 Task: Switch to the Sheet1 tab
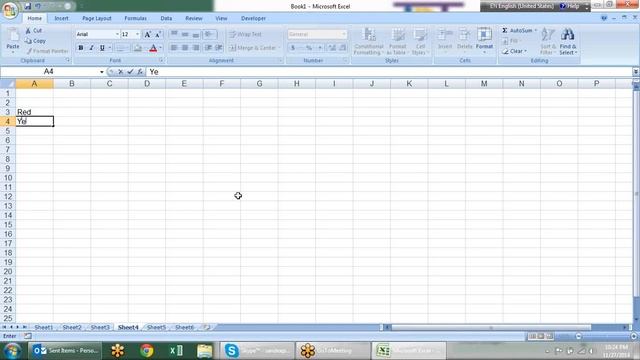point(44,327)
